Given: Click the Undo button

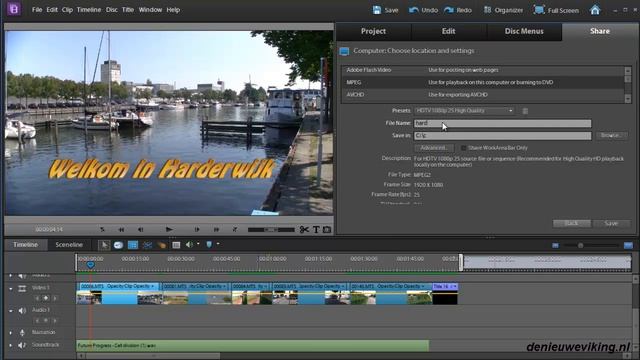Looking at the screenshot, I should pyautogui.click(x=423, y=10).
